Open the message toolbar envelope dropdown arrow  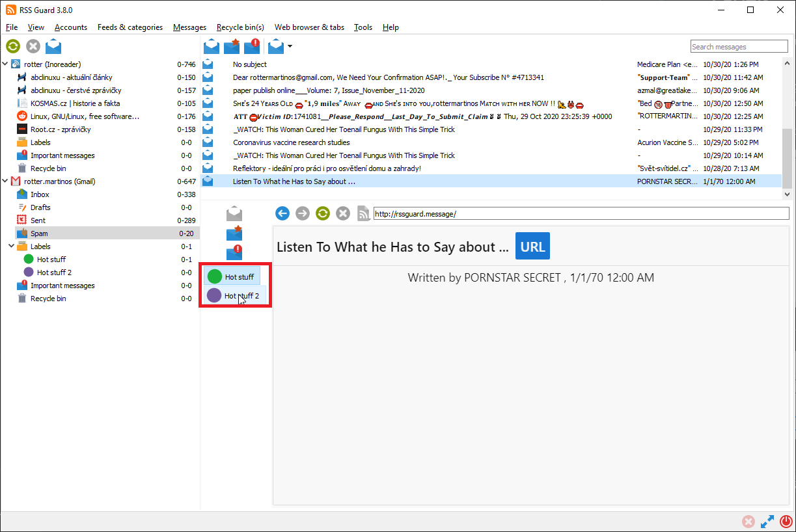click(x=290, y=46)
